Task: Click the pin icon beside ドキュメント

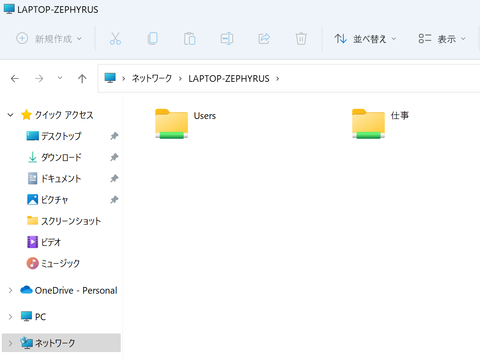Action: (114, 179)
